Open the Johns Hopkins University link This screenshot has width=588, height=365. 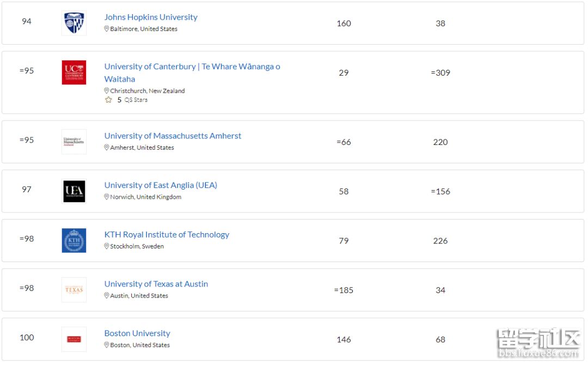pos(151,17)
